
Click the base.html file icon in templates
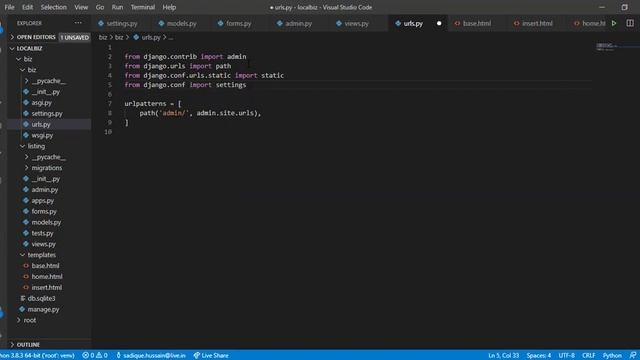pyautogui.click(x=26, y=266)
